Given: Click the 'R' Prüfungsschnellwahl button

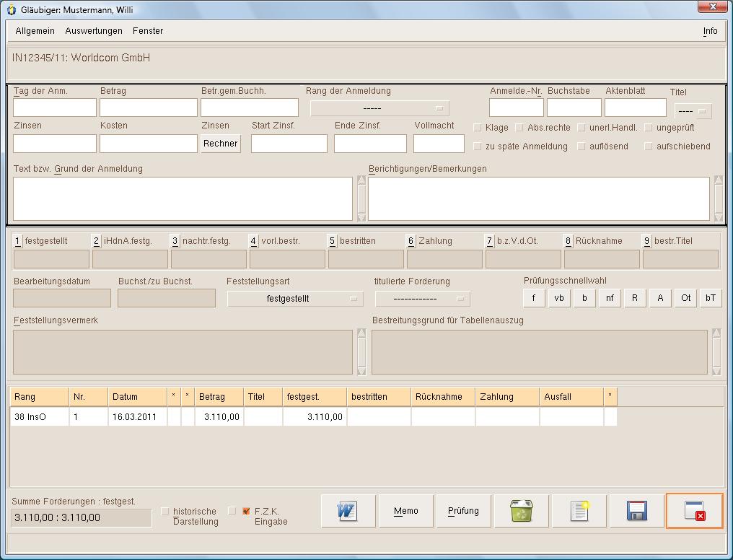Looking at the screenshot, I should pyautogui.click(x=635, y=298).
